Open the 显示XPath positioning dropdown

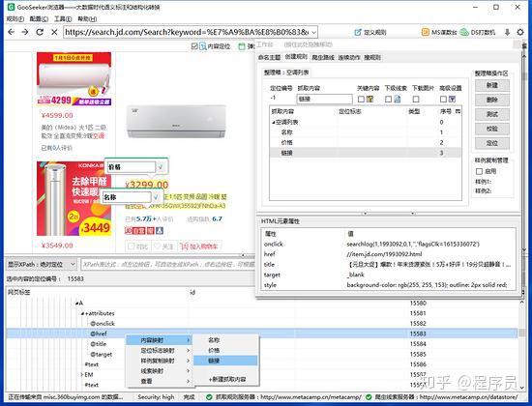[x=42, y=264]
